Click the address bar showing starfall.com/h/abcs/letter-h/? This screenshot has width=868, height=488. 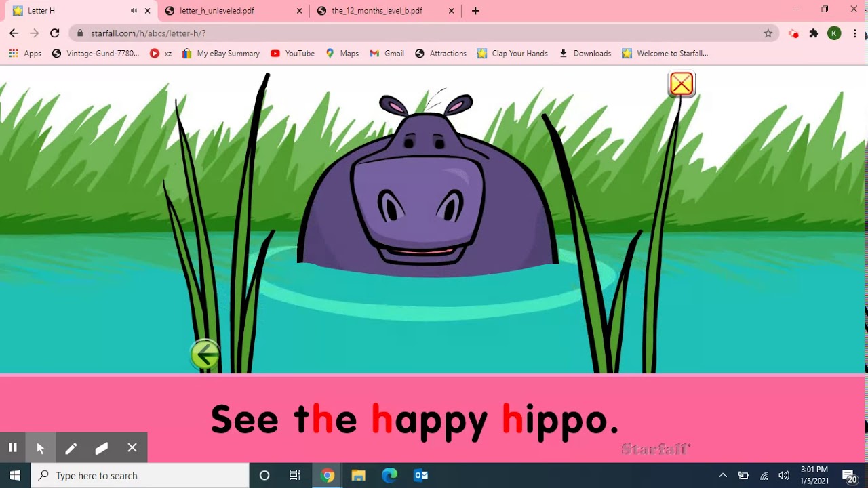click(x=424, y=33)
